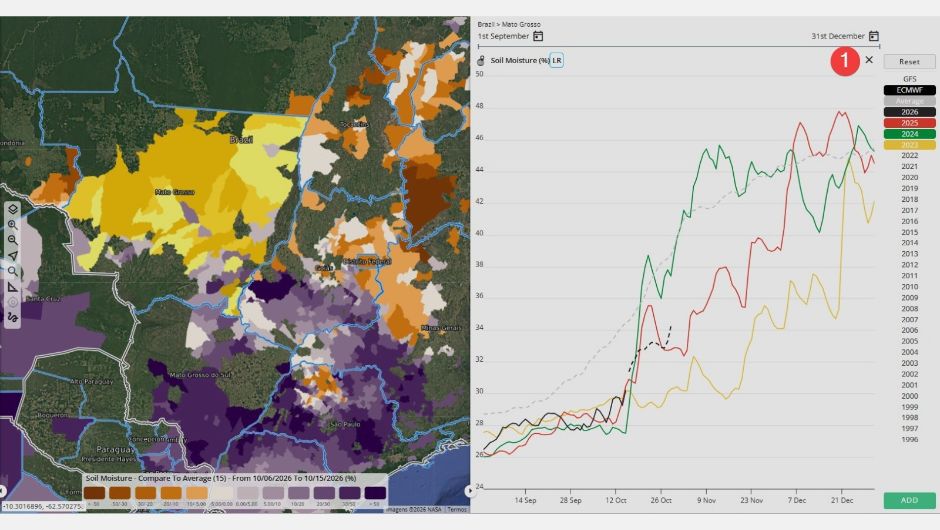Enable the 2005 year series
Viewport: 940px width, 530px height.
909,341
